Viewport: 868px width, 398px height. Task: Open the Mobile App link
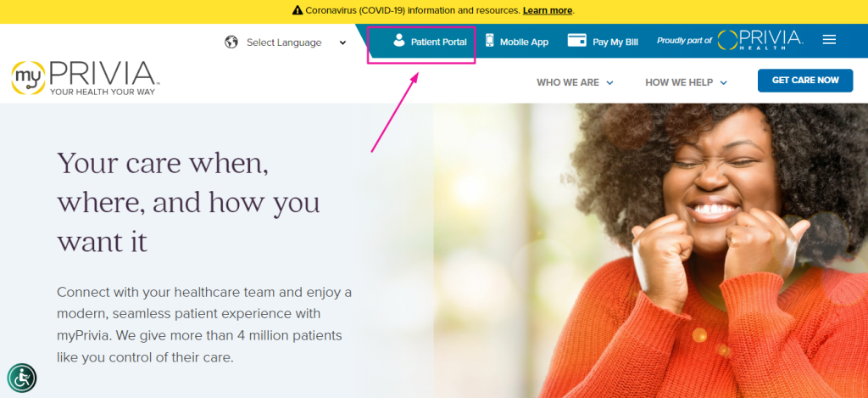pyautogui.click(x=516, y=42)
